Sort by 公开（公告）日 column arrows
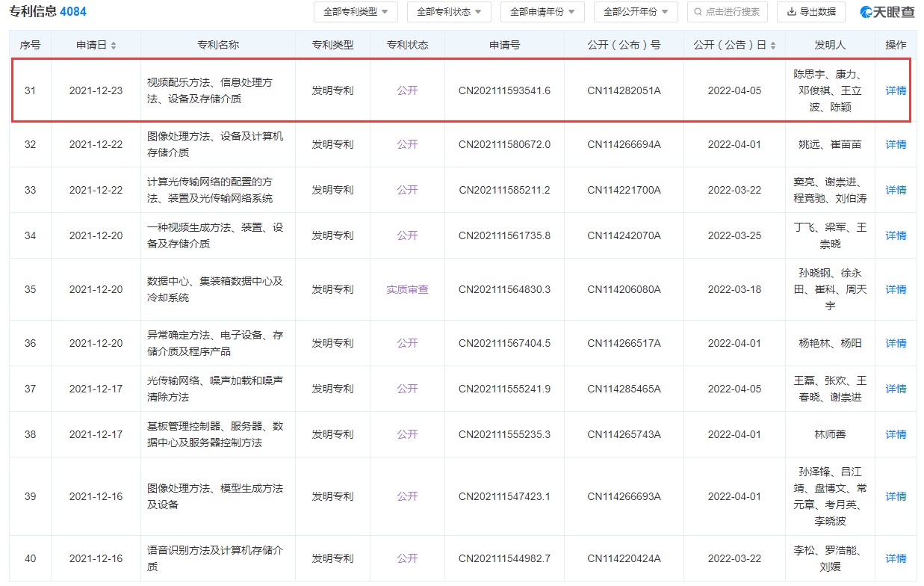Viewport: 924px width, 586px height. tap(773, 46)
